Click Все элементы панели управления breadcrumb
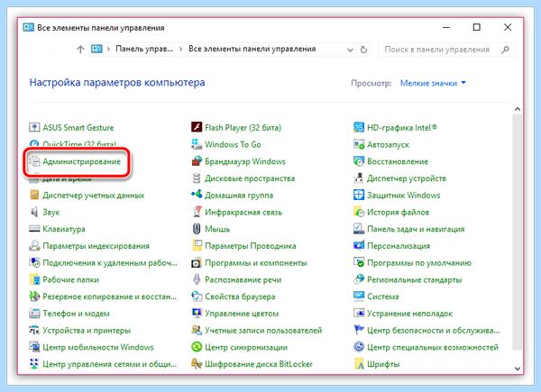Viewport: 541px width, 392px height. (x=252, y=49)
